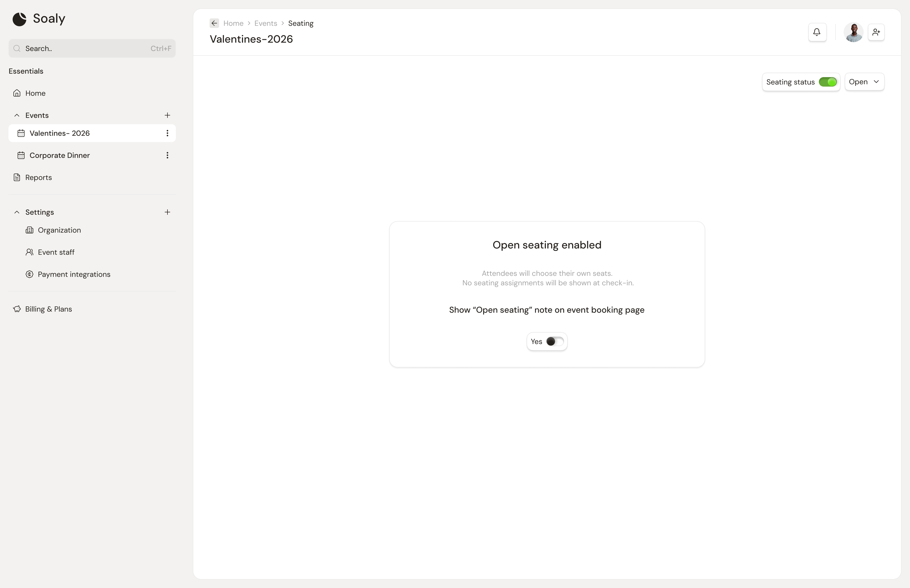Image resolution: width=910 pixels, height=588 pixels.
Task: Click the plus icon beside Events
Action: pyautogui.click(x=167, y=115)
